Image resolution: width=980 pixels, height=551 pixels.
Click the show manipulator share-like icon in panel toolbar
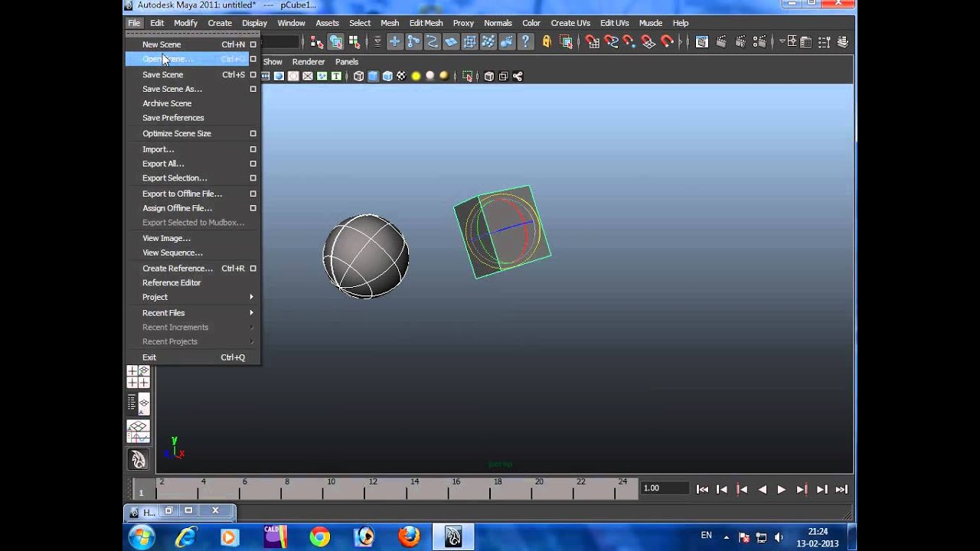pos(518,76)
